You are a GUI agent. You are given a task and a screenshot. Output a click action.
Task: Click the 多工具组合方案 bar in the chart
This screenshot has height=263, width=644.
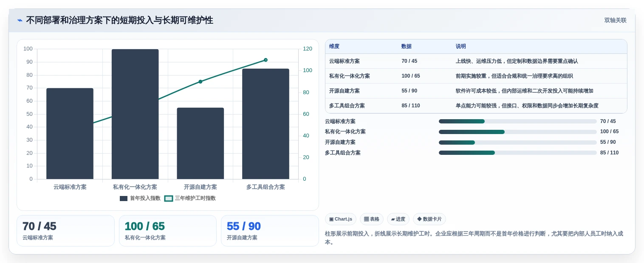(x=266, y=124)
